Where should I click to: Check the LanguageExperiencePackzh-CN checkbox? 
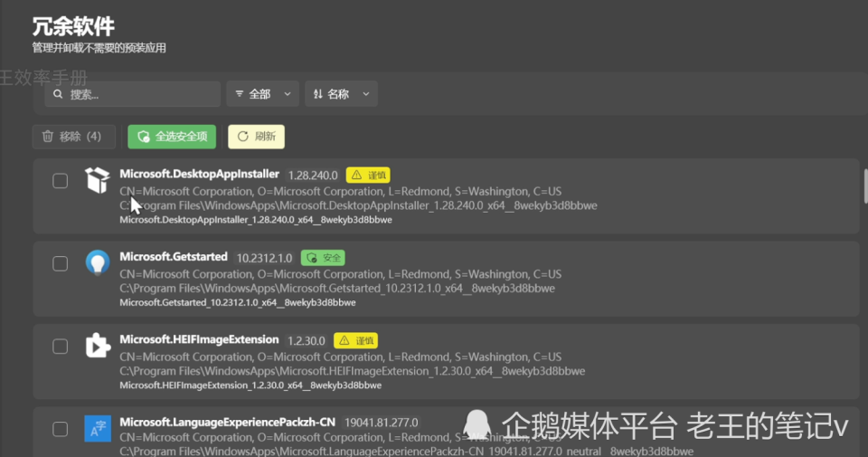[61, 429]
